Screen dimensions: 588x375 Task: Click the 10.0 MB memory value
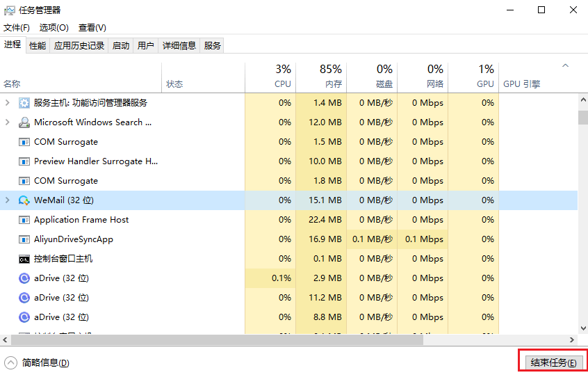(x=325, y=161)
